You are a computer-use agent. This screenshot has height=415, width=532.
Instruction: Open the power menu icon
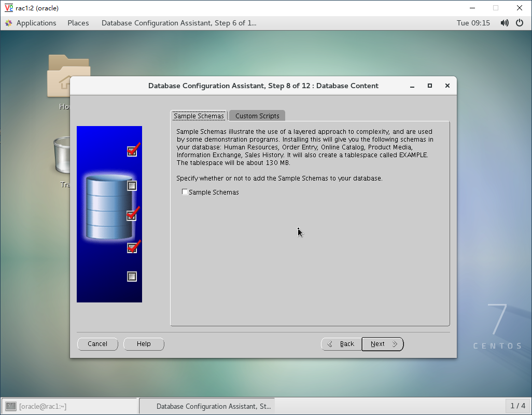520,23
